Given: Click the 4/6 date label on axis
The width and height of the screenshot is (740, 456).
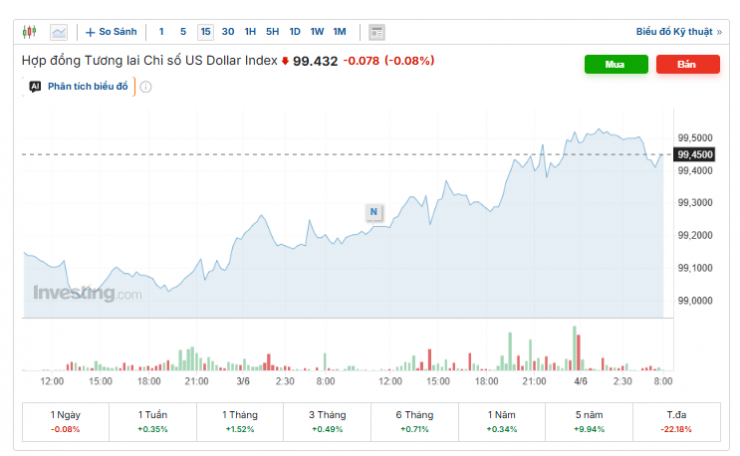Looking at the screenshot, I should click(580, 381).
